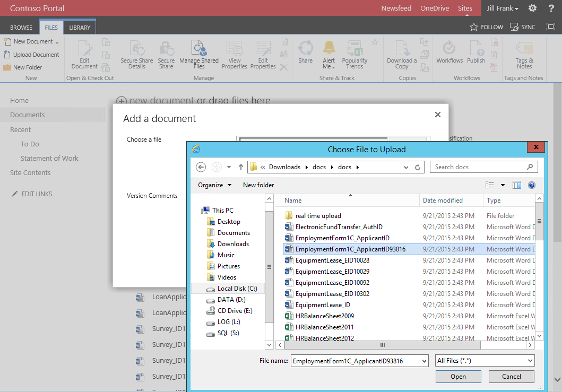The height and width of the screenshot is (392, 562).
Task: Toggle the focus on content icon
Action: [x=550, y=27]
